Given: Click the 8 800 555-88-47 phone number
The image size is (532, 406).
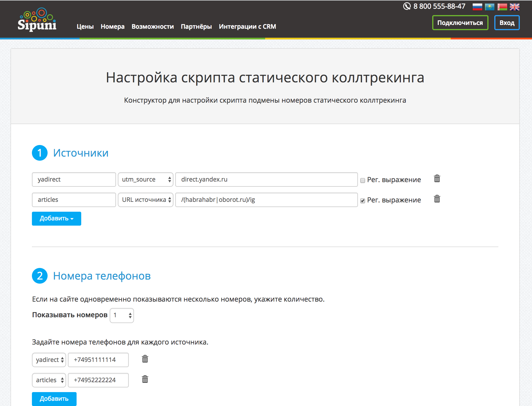Looking at the screenshot, I should point(439,6).
